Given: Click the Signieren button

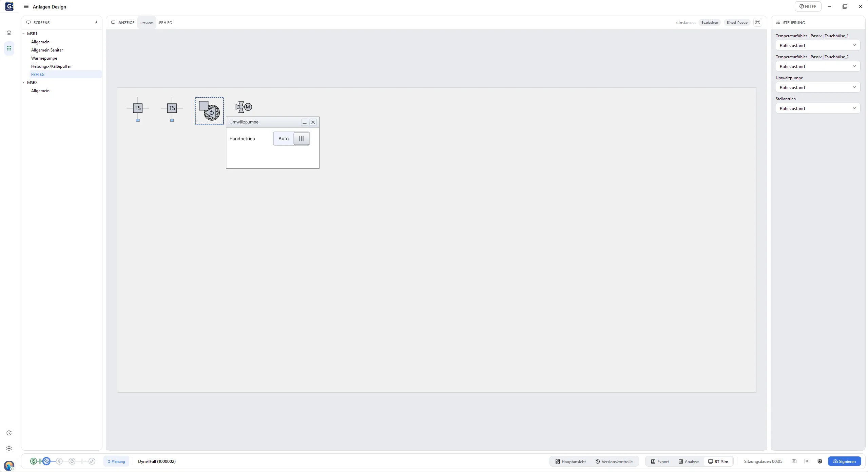Looking at the screenshot, I should [x=844, y=461].
